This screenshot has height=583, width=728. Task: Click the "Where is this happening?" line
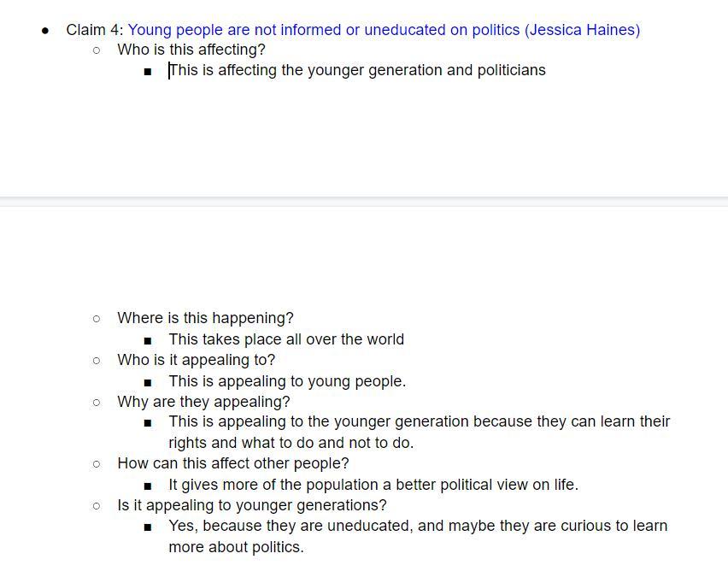coord(205,318)
